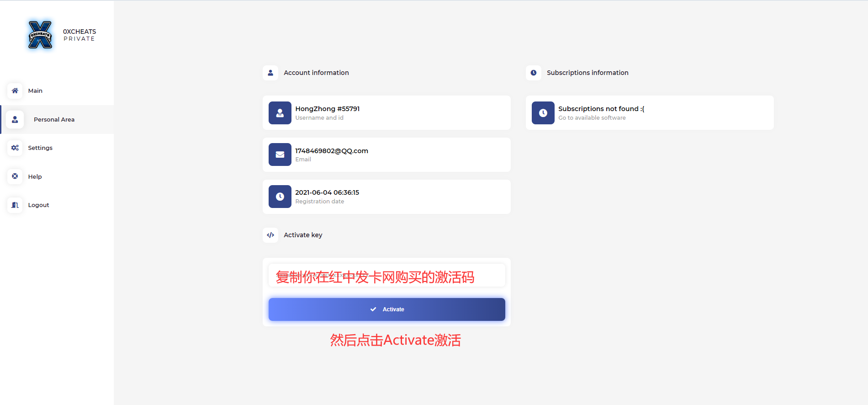Viewport: 868px width, 405px height.
Task: Click the username card user icon
Action: pos(280,113)
